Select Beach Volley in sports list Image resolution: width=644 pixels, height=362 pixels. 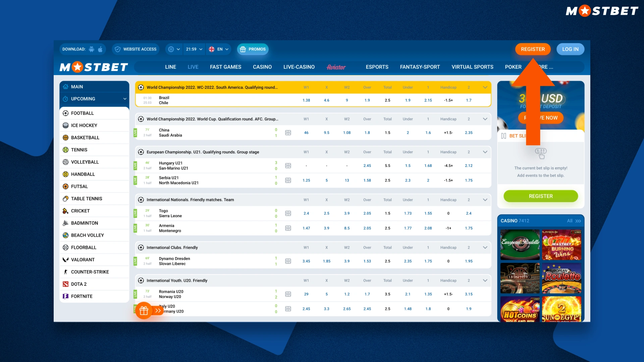tap(94, 235)
